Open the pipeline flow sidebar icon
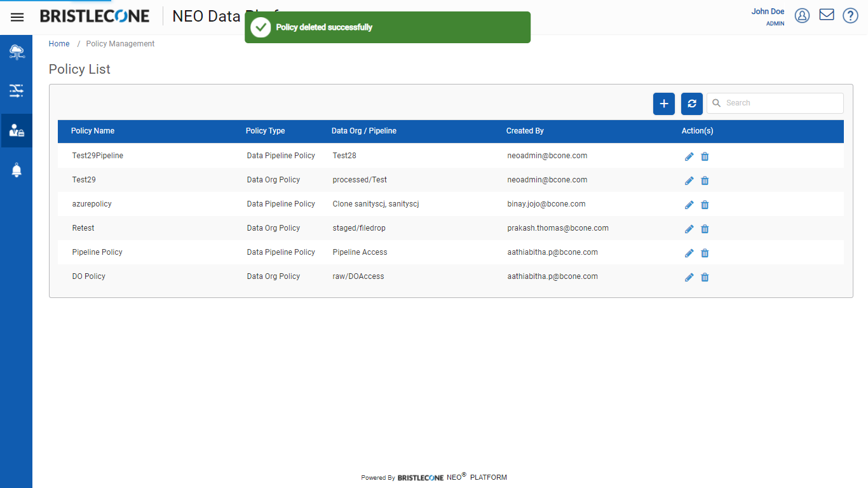Screen dimensions: 868x488 [x=17, y=91]
